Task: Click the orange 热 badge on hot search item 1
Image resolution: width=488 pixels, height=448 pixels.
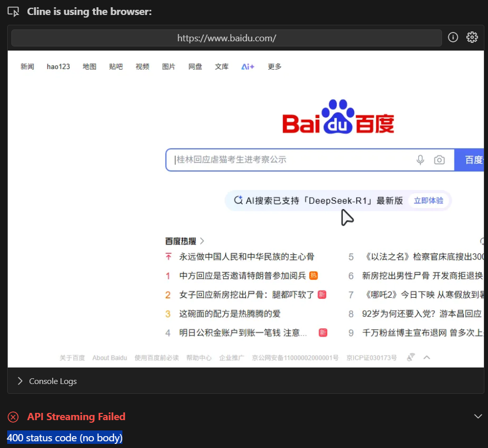Action: click(x=313, y=276)
